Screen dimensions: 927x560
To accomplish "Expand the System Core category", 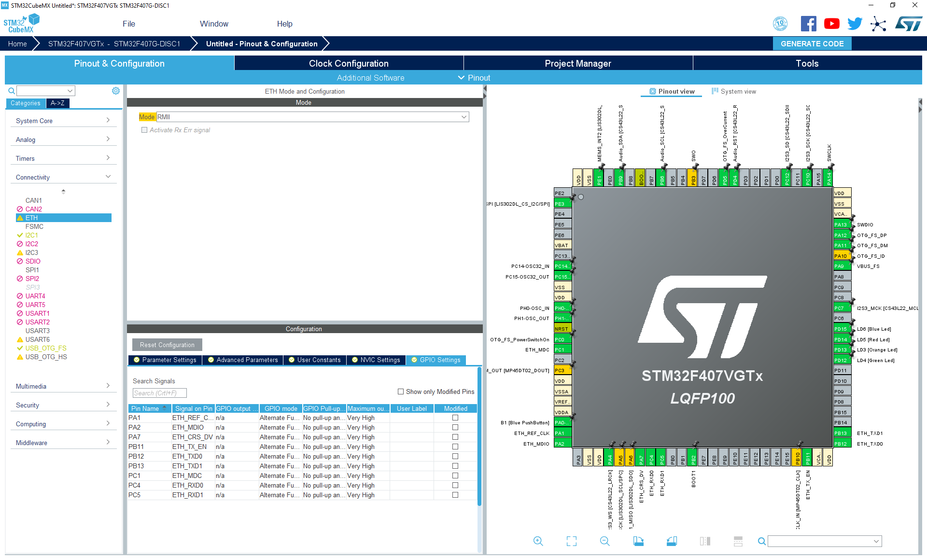I will coord(63,121).
